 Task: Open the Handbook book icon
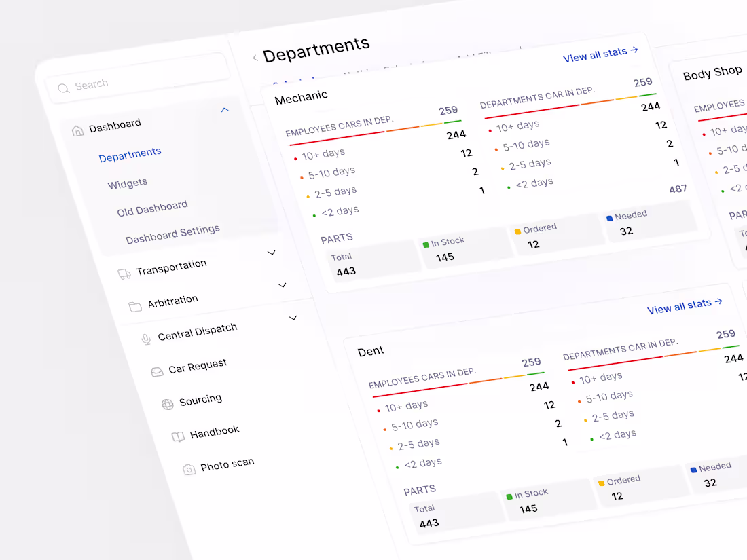177,434
